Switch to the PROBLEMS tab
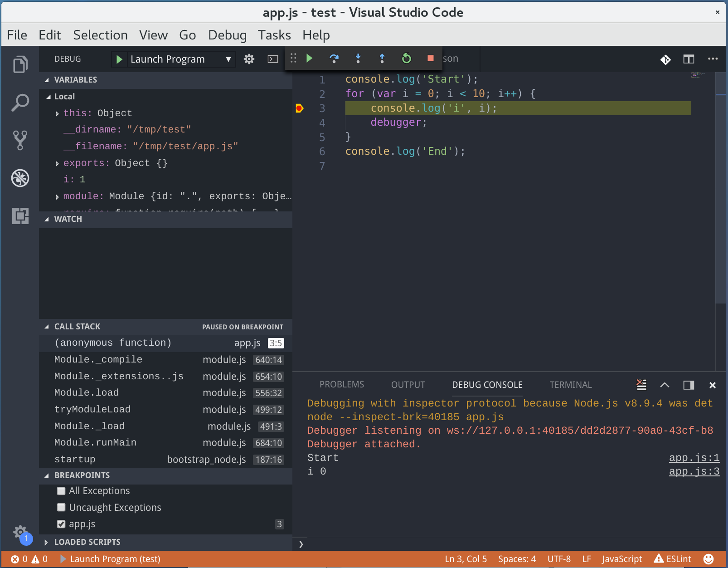Viewport: 728px width, 568px height. click(x=342, y=385)
